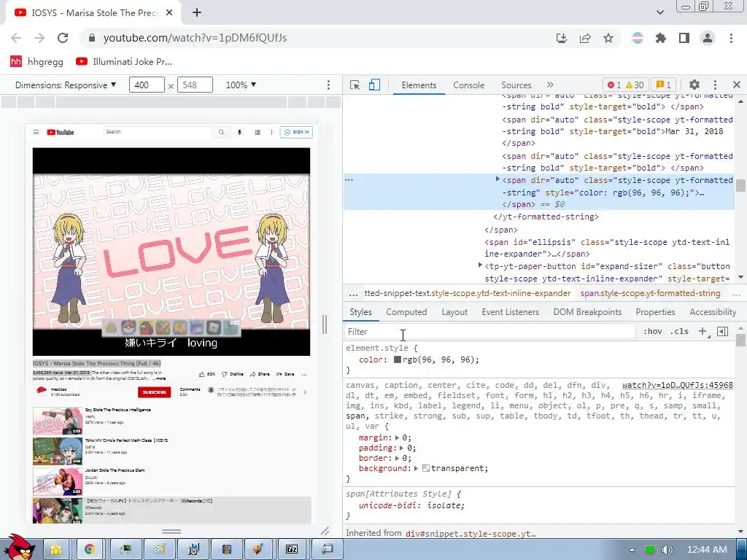Add a new style rule plus icon
747x560 pixels.
coord(703,332)
